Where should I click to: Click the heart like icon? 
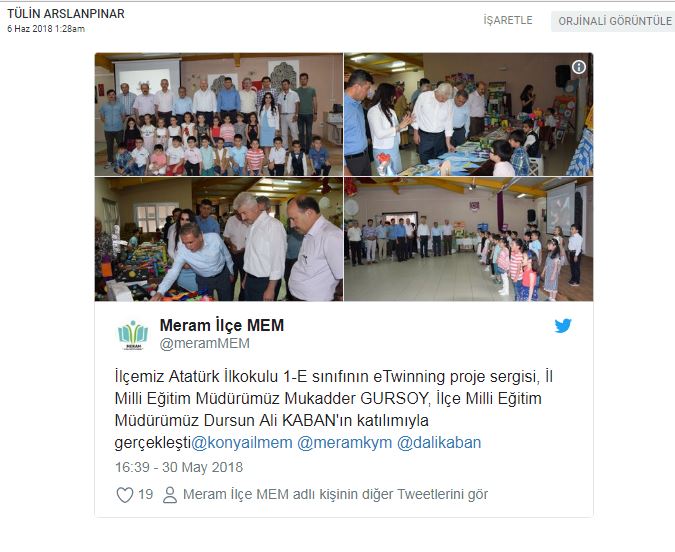[x=125, y=495]
